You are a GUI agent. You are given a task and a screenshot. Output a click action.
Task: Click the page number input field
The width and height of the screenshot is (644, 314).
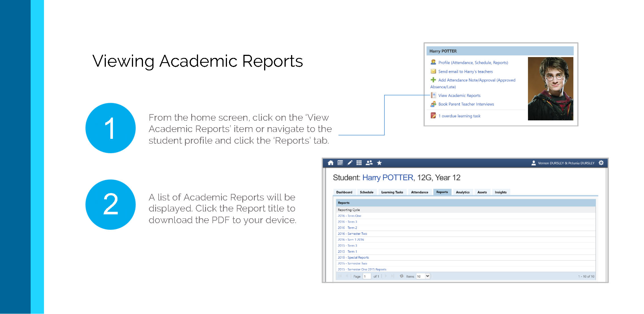pos(367,276)
